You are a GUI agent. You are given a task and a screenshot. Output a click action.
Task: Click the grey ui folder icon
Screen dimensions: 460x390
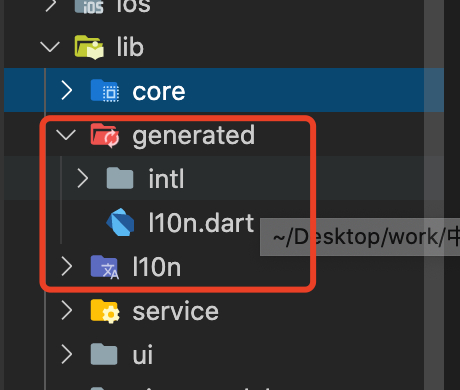click(104, 354)
